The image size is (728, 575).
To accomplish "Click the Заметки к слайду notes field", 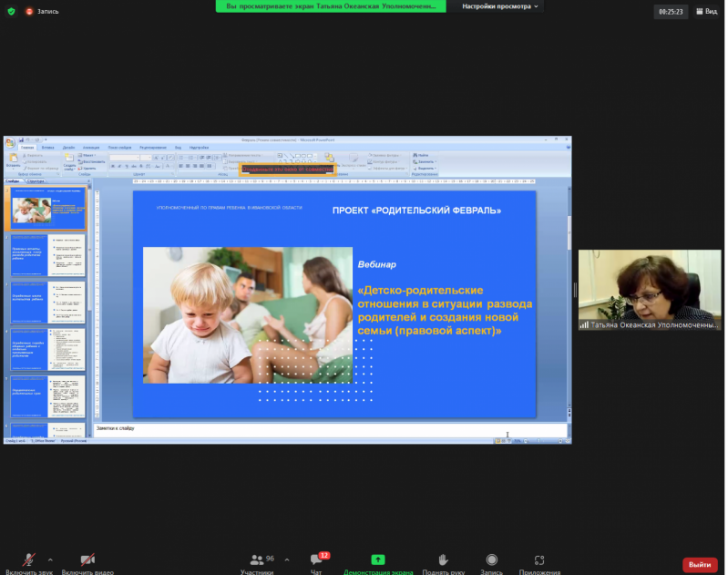I will pyautogui.click(x=328, y=428).
